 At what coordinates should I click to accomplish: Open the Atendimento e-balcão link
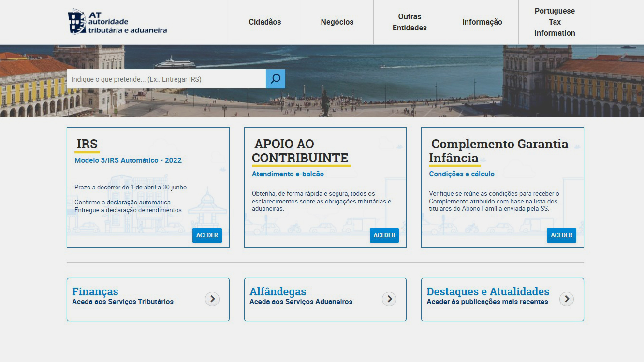click(x=288, y=174)
